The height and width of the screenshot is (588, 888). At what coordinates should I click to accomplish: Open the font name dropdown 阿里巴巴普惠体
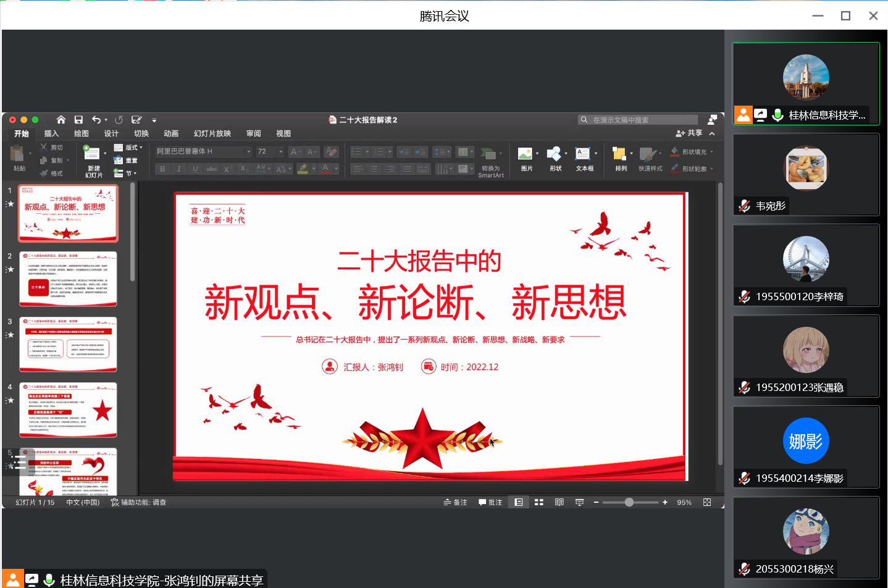pos(203,151)
